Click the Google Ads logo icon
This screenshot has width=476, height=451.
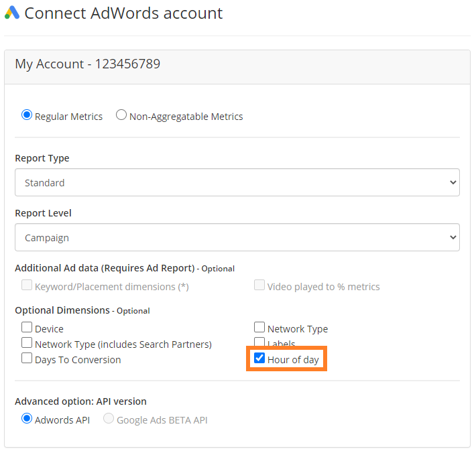(12, 13)
